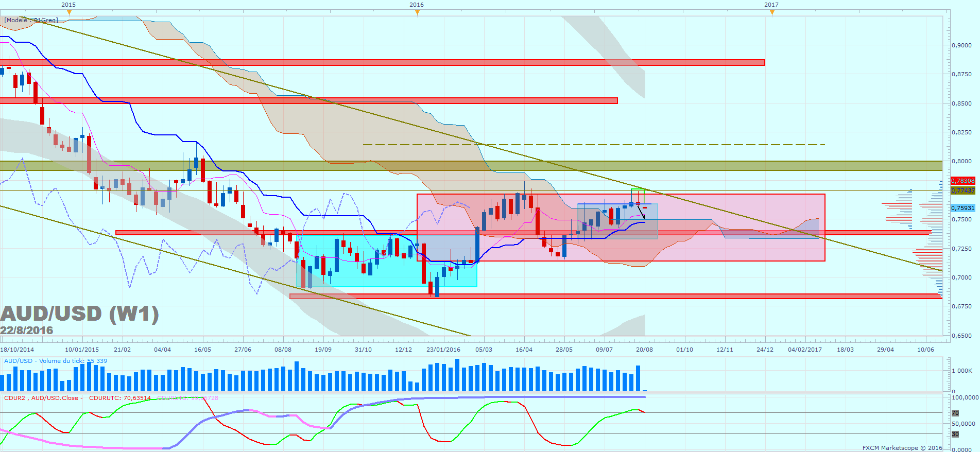Select the dashed olive horizontal line
980x452 pixels.
click(594, 145)
